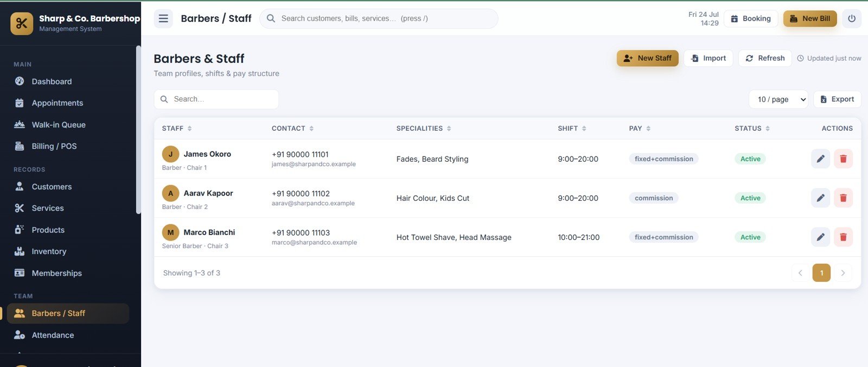Click the global search field in the header
868x367 pixels.
[x=379, y=18]
